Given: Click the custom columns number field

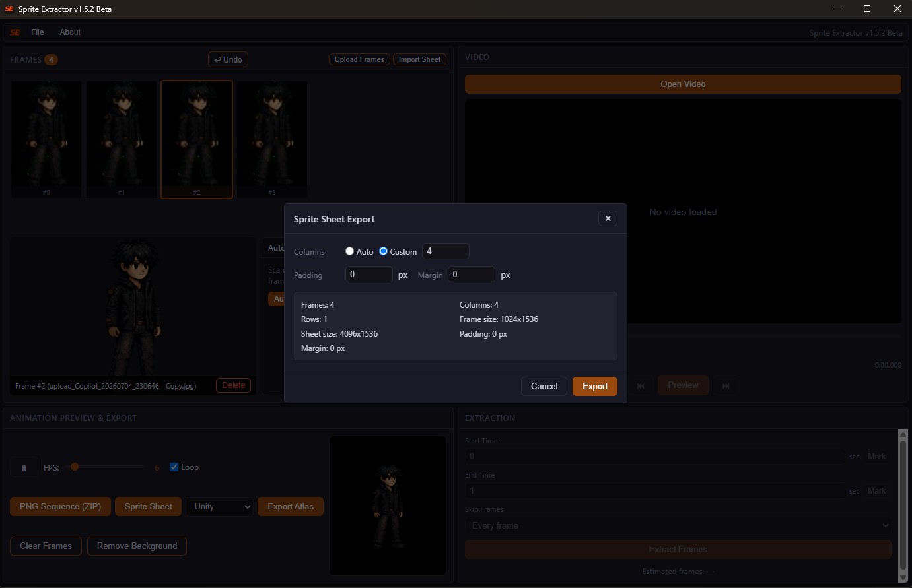Looking at the screenshot, I should [445, 251].
